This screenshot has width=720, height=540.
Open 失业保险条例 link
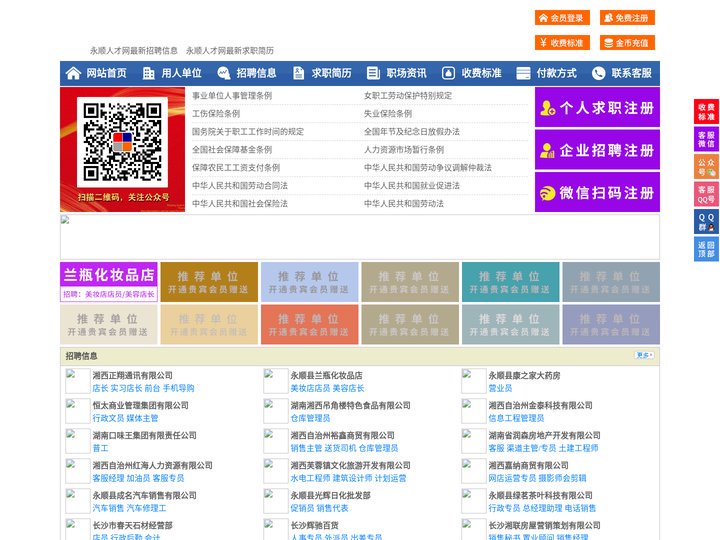click(x=388, y=113)
